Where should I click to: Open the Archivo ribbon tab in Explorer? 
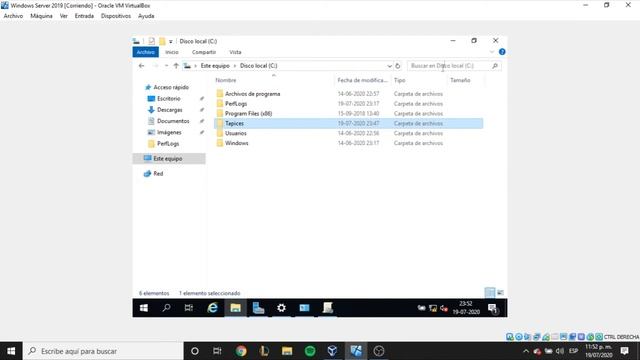click(x=146, y=52)
